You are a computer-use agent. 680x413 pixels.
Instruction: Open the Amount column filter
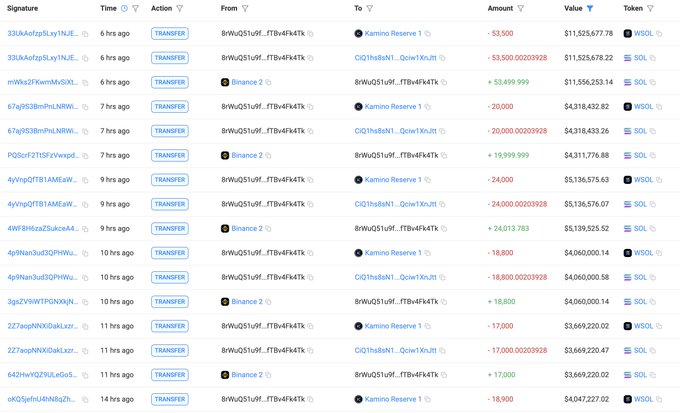click(x=520, y=8)
